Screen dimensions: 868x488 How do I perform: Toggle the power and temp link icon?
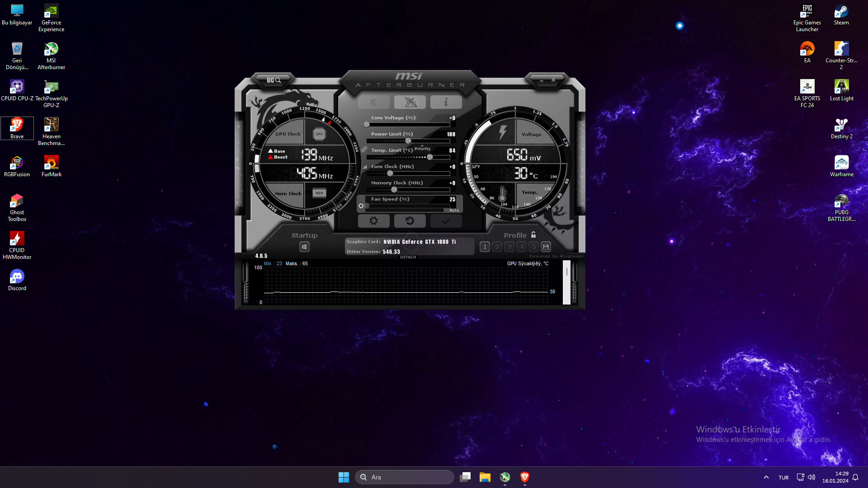point(364,149)
